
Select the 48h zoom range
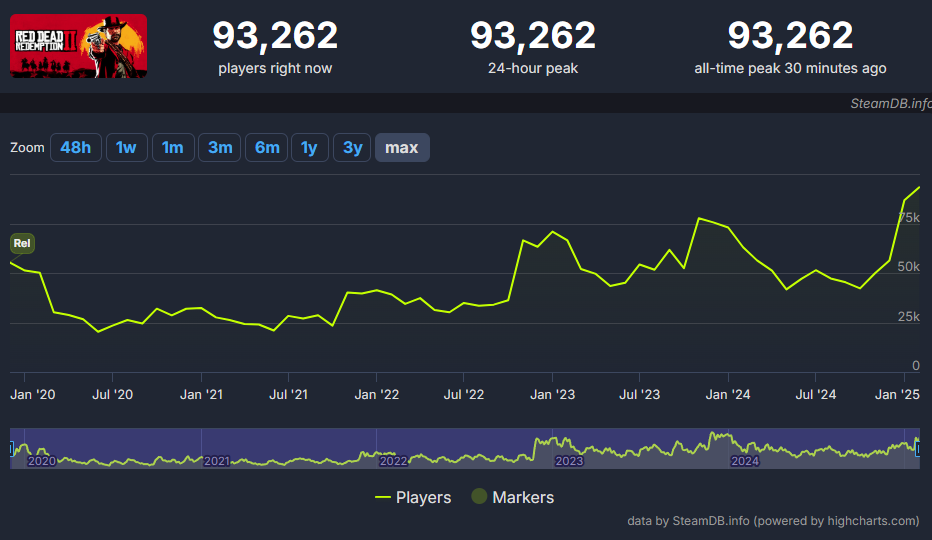tap(75, 147)
